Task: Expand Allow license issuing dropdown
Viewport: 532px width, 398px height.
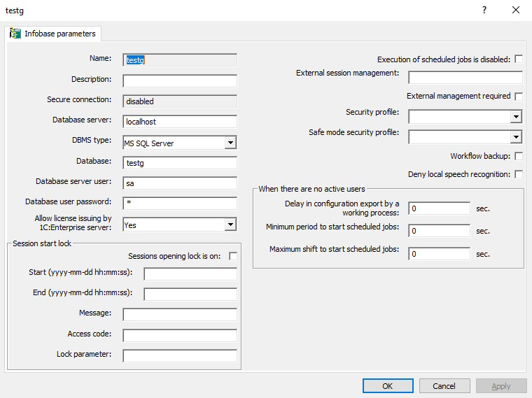Action: [230, 225]
